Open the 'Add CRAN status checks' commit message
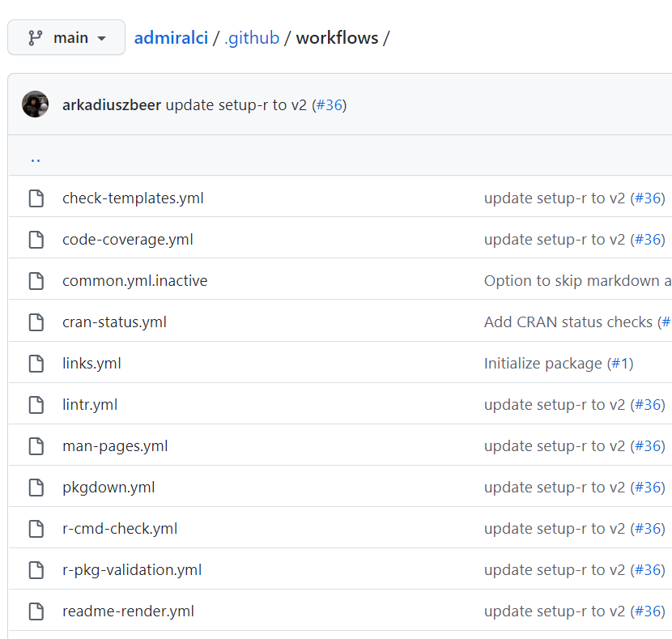The image size is (672, 639). 568,322
